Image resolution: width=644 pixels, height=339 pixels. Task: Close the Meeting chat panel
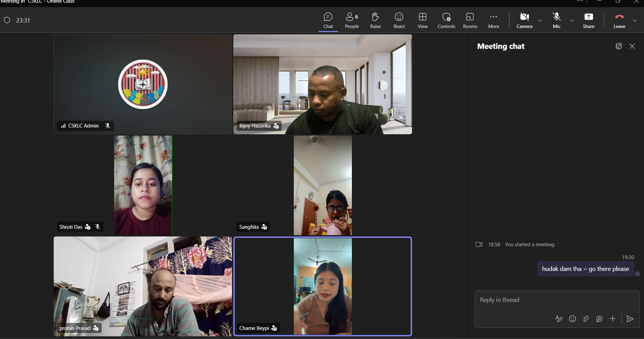[632, 46]
